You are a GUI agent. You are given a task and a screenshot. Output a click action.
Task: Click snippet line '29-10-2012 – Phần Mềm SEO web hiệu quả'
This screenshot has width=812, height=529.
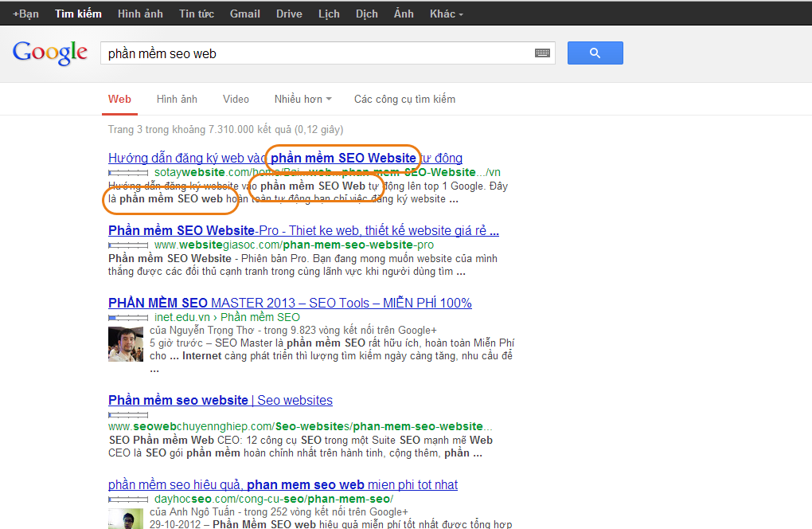(x=331, y=523)
